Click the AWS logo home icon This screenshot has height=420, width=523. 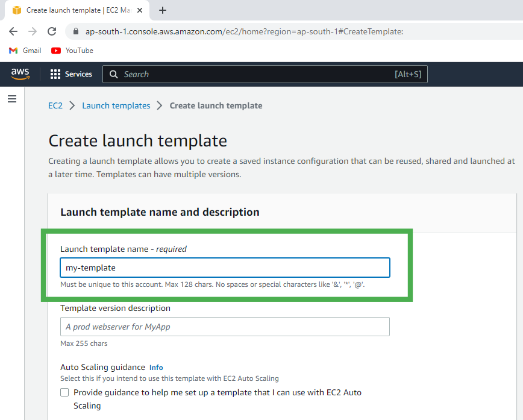pos(20,74)
